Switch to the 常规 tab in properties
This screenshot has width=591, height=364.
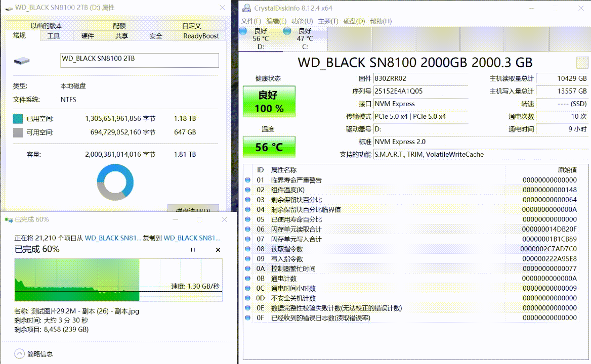[20, 35]
